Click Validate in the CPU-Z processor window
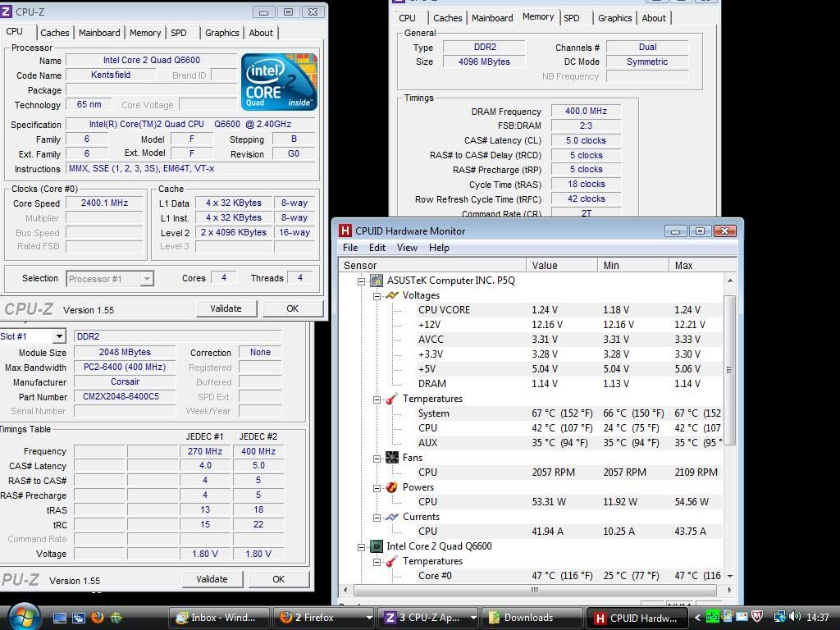 point(226,308)
